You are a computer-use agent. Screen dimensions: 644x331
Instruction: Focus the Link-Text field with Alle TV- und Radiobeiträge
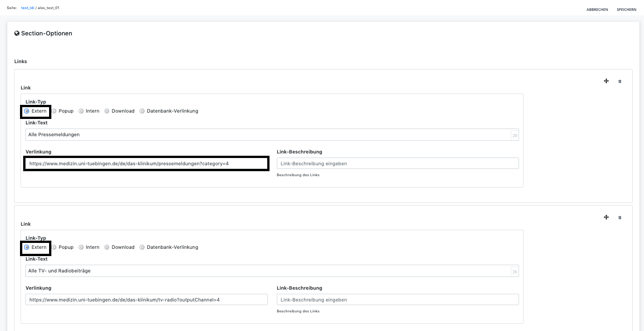pyautogui.click(x=272, y=271)
